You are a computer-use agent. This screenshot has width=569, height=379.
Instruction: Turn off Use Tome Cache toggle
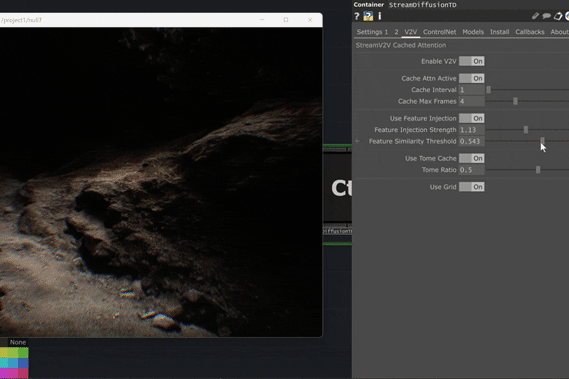(471, 158)
